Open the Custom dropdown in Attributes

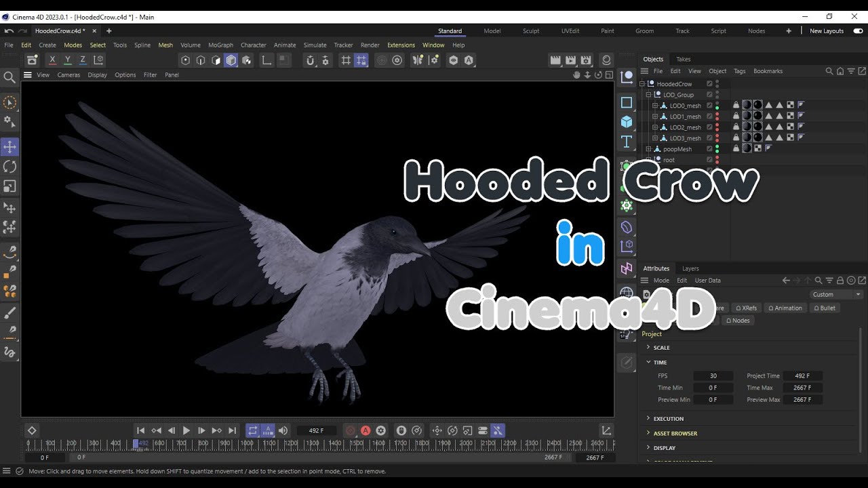click(837, 295)
